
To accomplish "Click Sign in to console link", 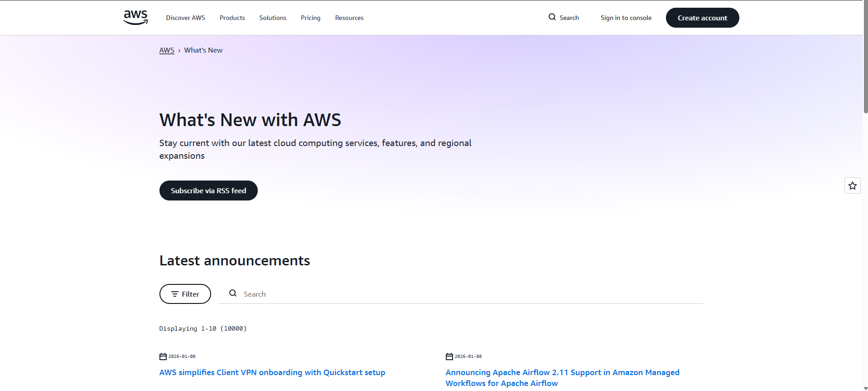I will coord(626,18).
